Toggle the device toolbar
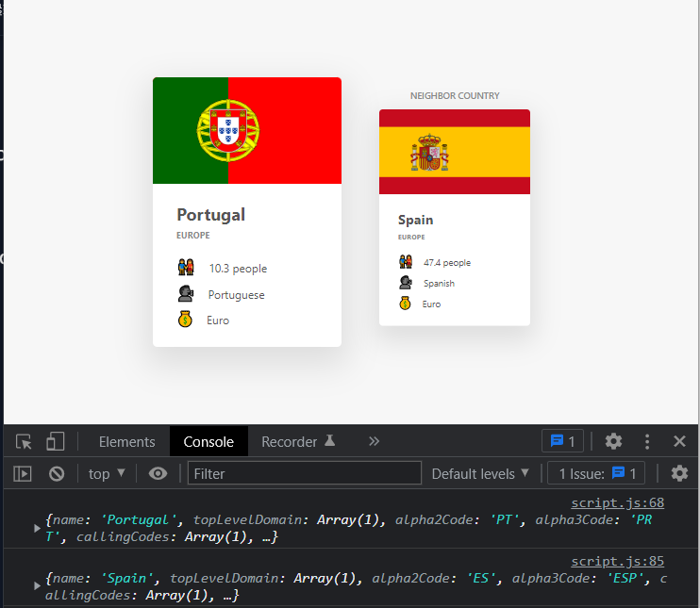This screenshot has height=608, width=700. (x=56, y=441)
